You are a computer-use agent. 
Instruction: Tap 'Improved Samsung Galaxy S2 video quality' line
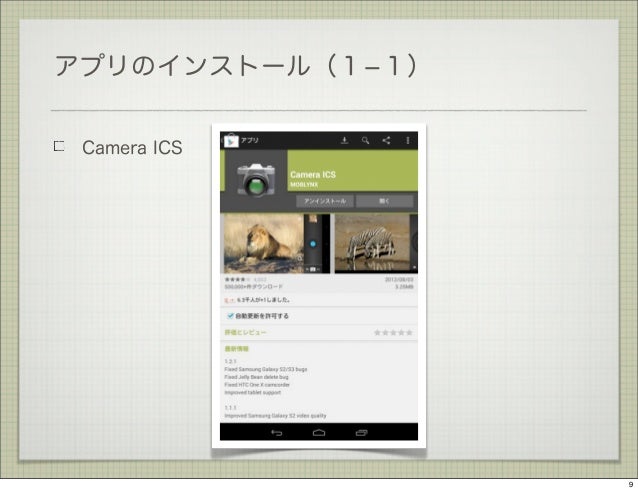pyautogui.click(x=275, y=416)
